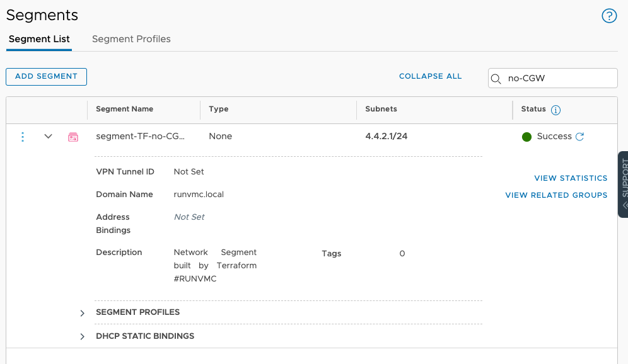Switch to the Segment Profiles tab
Image resolution: width=628 pixels, height=364 pixels.
coord(131,39)
